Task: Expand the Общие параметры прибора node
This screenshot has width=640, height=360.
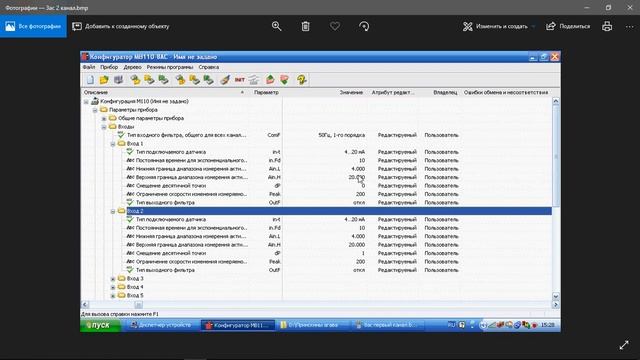Action: 104,118
